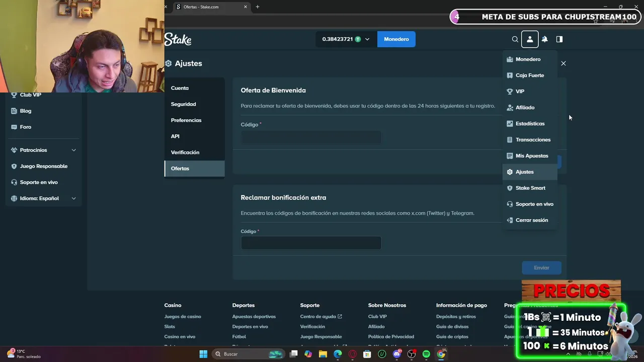Open Soporte en vivo in the profile menu
Screen dimensions: 644x362
pyautogui.click(x=530, y=204)
